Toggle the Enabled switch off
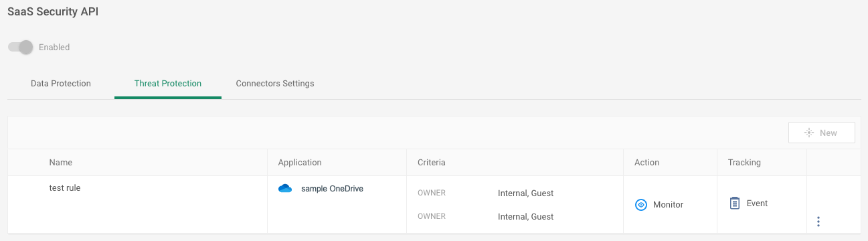This screenshot has height=241, width=868. click(20, 47)
